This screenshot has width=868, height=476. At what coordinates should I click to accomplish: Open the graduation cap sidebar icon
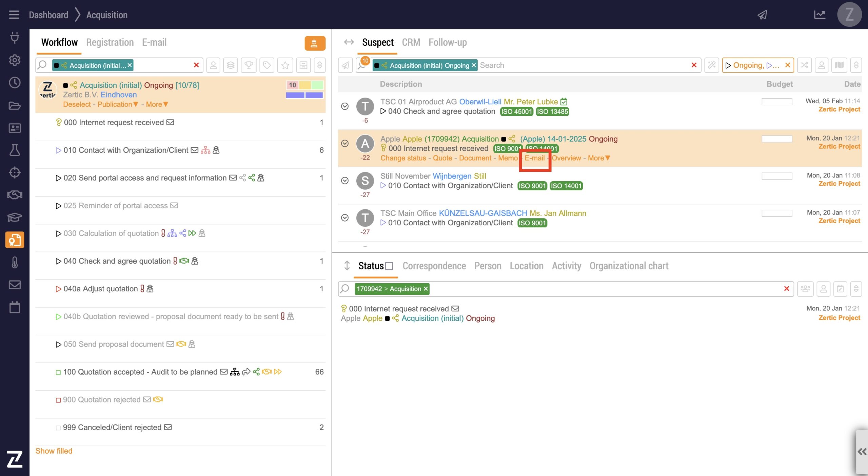[x=15, y=217]
